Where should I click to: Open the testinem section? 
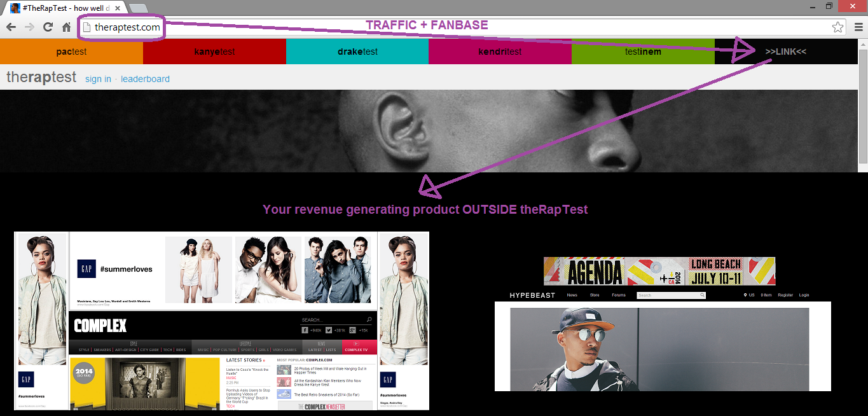[643, 52]
